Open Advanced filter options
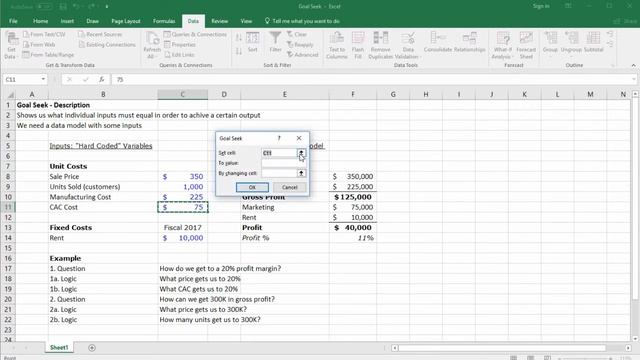 [302, 55]
